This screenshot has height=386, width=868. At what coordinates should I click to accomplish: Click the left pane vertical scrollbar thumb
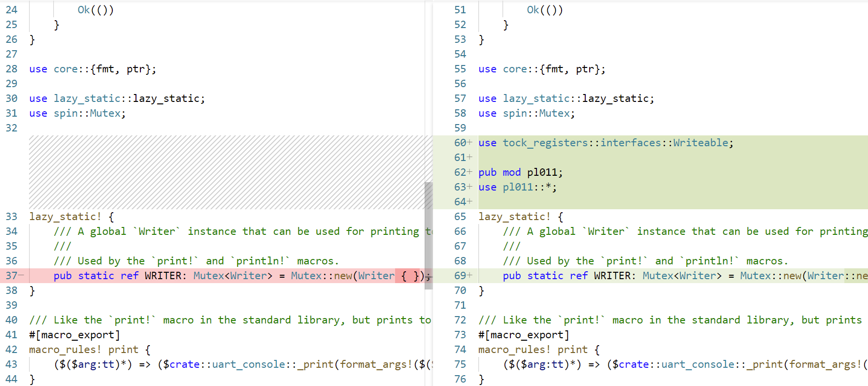[429, 235]
